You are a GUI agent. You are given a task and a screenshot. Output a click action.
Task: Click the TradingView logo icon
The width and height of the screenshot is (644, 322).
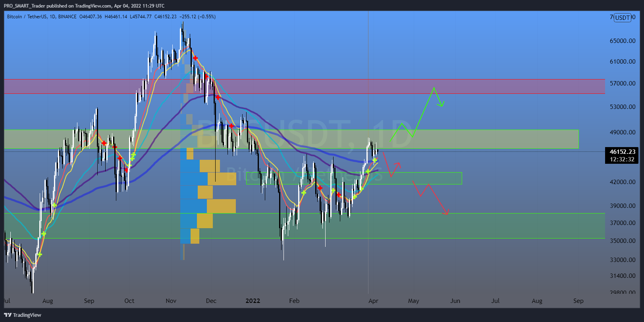pyautogui.click(x=8, y=315)
